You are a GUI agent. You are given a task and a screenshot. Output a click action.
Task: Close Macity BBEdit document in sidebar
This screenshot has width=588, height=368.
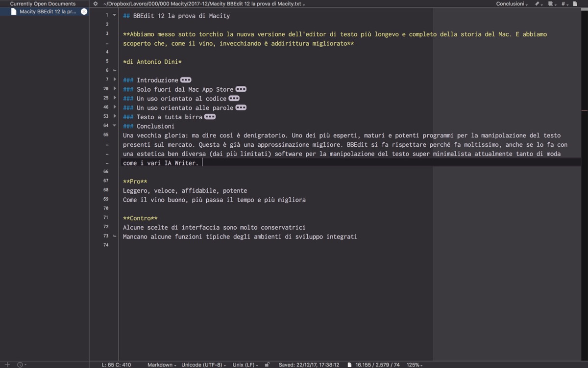pos(84,11)
